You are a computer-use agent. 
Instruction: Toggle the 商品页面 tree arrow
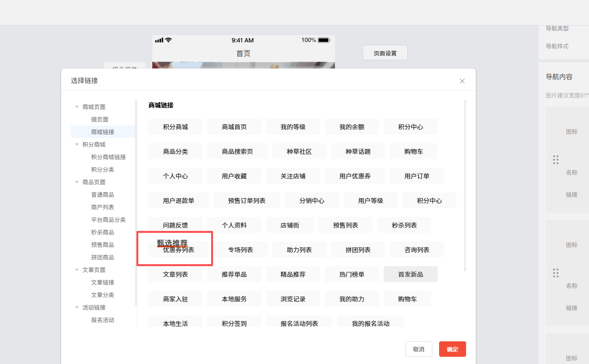[x=77, y=182]
